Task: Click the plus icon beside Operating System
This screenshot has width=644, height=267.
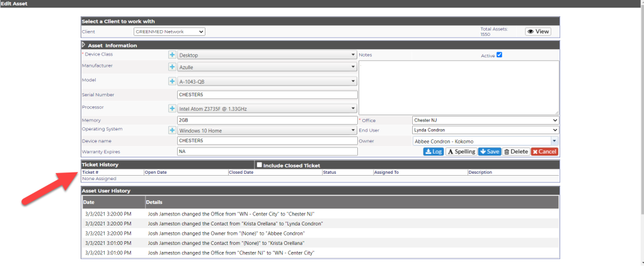Action: coord(172,130)
